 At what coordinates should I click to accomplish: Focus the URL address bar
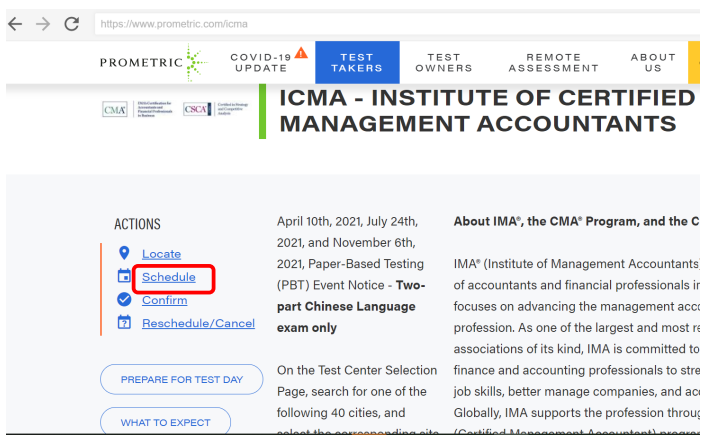[396, 24]
